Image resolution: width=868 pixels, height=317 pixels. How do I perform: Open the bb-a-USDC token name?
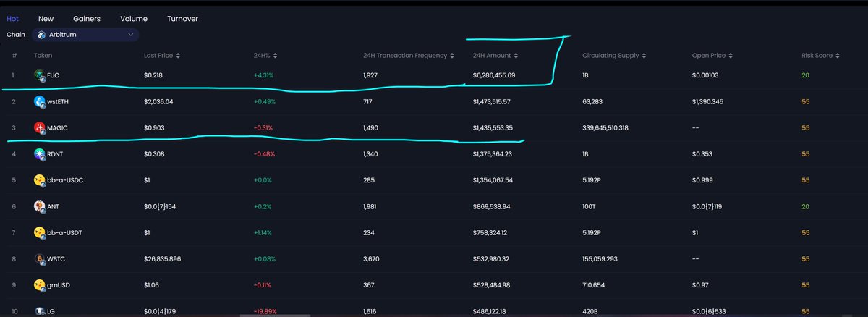[x=67, y=180]
